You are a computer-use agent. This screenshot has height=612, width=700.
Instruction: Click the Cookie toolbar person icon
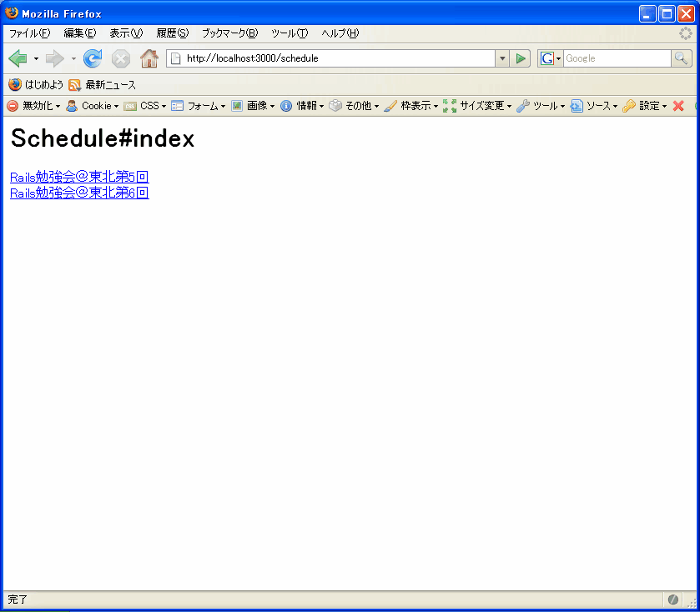tap(72, 106)
